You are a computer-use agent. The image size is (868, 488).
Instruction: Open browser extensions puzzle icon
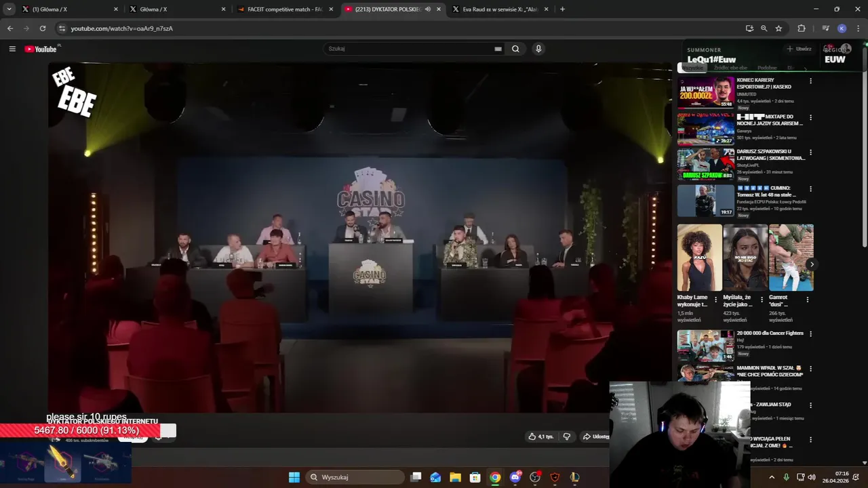tap(802, 28)
